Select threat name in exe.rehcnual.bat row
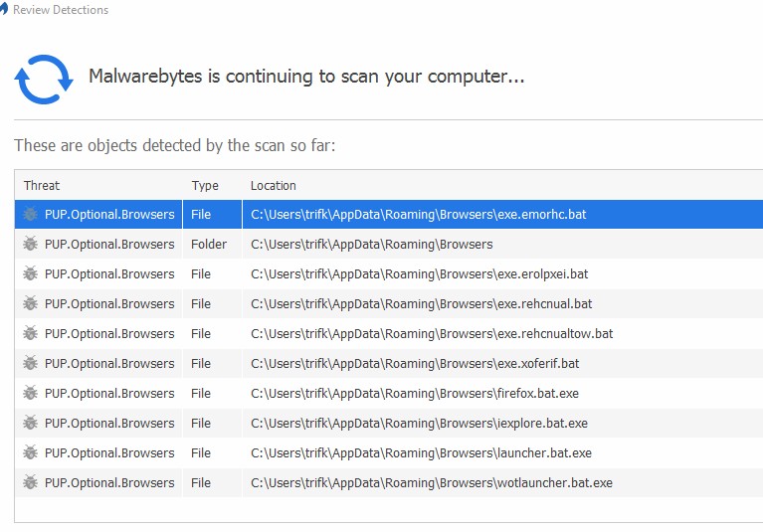This screenshot has width=763, height=532. click(x=109, y=304)
